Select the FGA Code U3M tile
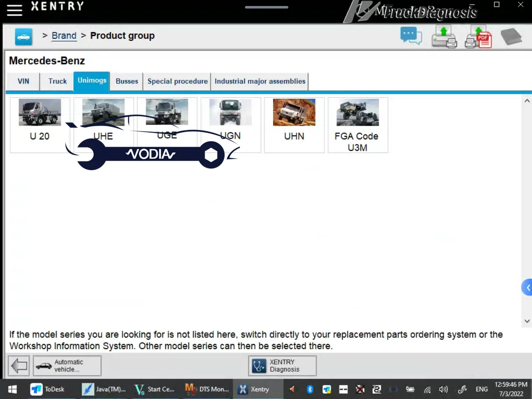This screenshot has width=532, height=399. [x=358, y=125]
